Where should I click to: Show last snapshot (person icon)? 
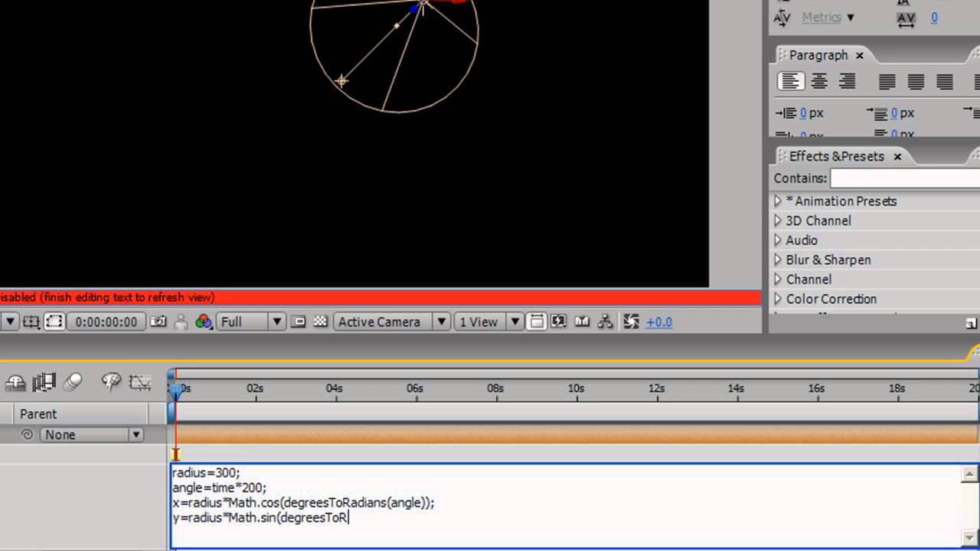181,322
